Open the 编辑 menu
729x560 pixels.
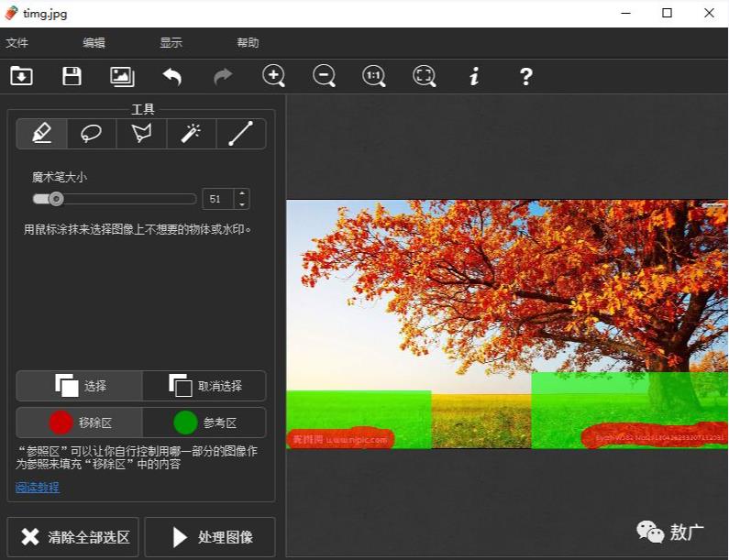coord(94,43)
